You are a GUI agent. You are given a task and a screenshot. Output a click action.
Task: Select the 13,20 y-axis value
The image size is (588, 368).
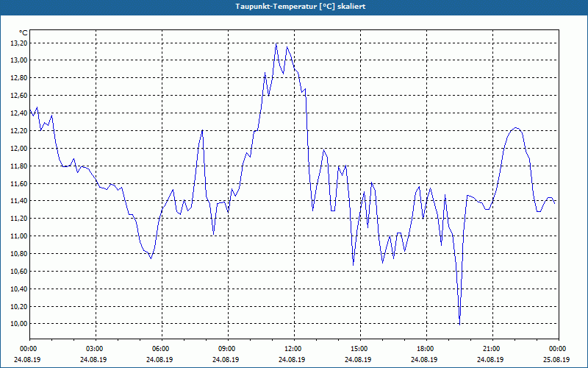[19, 43]
